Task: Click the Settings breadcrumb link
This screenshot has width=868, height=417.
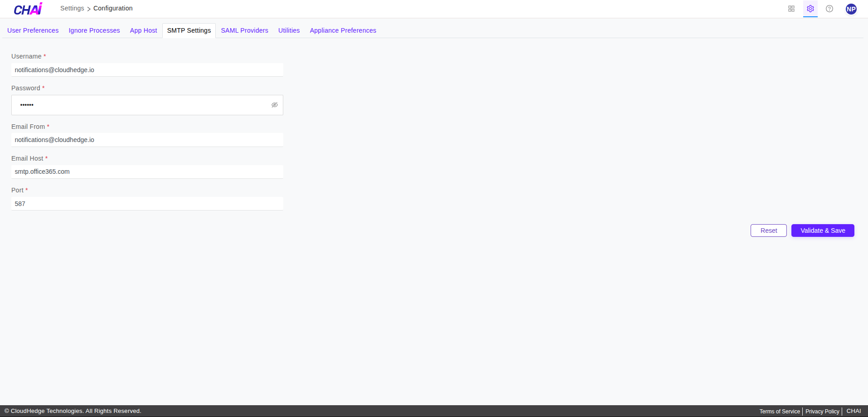Action: (x=72, y=8)
